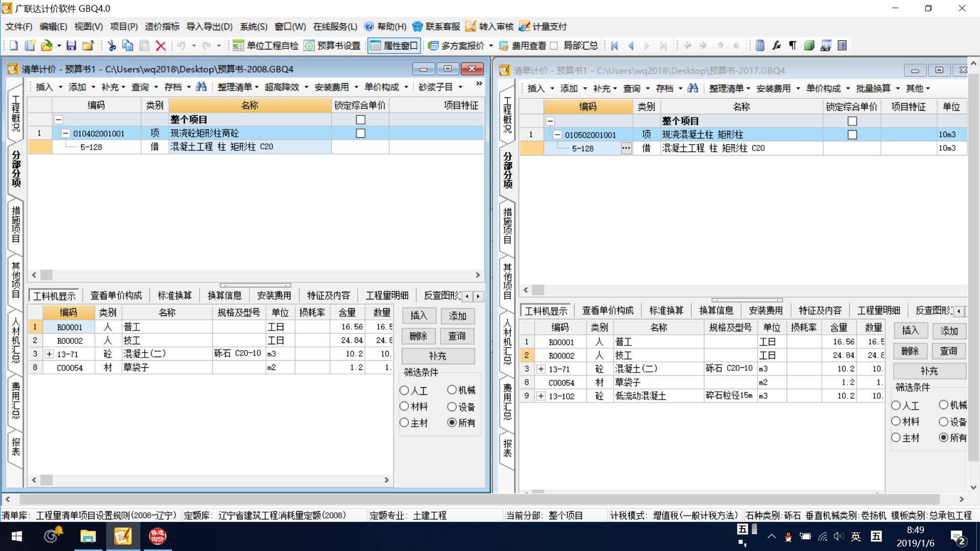
Task: Check 锁定综合单价 for 现浇混凝土柱 row in right window
Action: click(852, 135)
